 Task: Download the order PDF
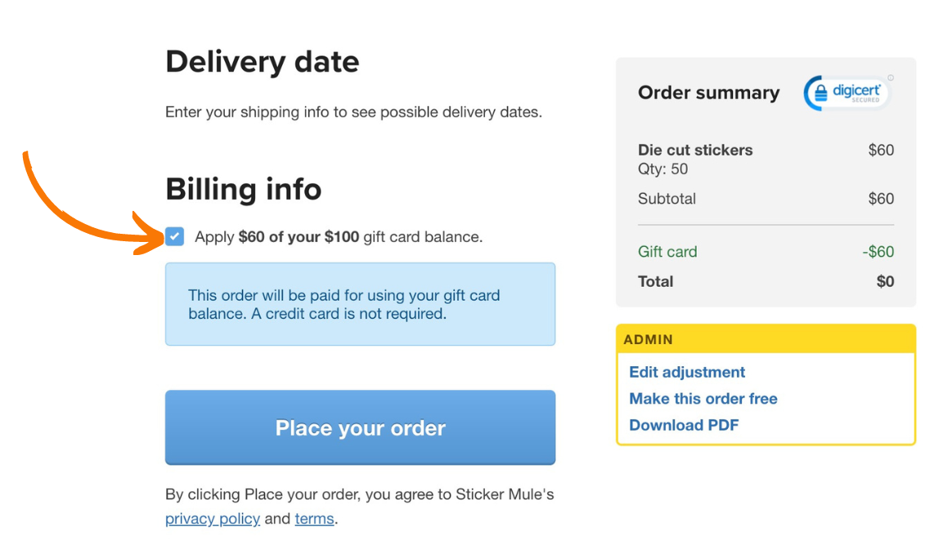684,425
